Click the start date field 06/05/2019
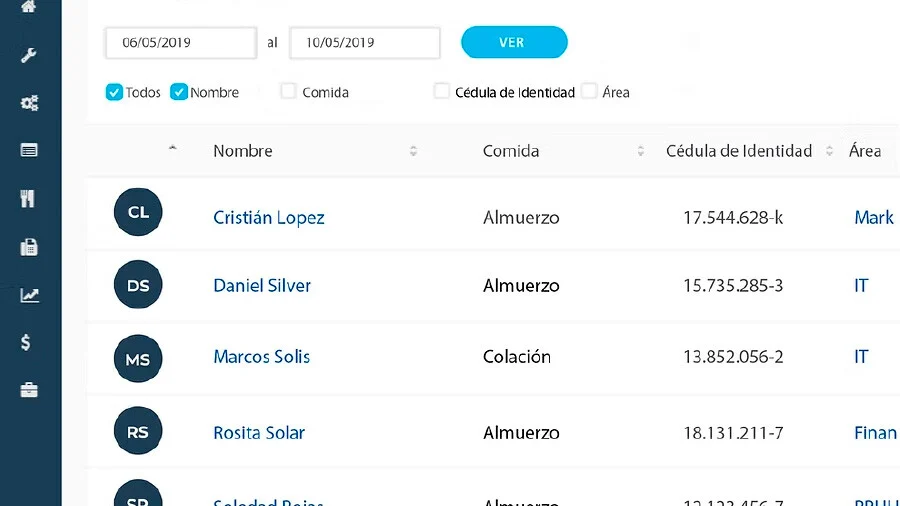The height and width of the screenshot is (506, 900). 181,43
